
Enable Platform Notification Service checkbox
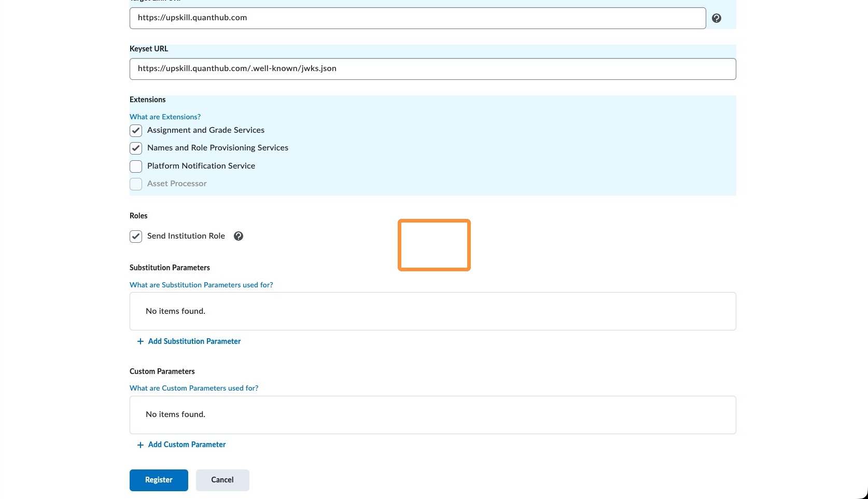point(136,166)
